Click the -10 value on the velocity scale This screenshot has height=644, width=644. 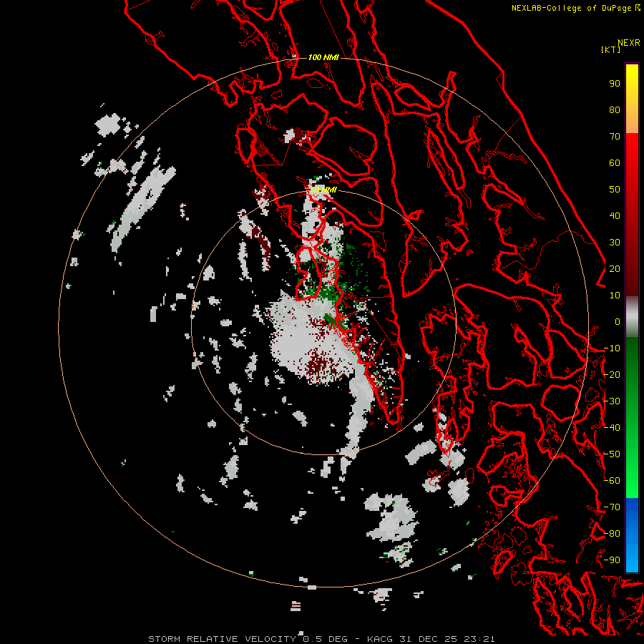[x=612, y=348]
